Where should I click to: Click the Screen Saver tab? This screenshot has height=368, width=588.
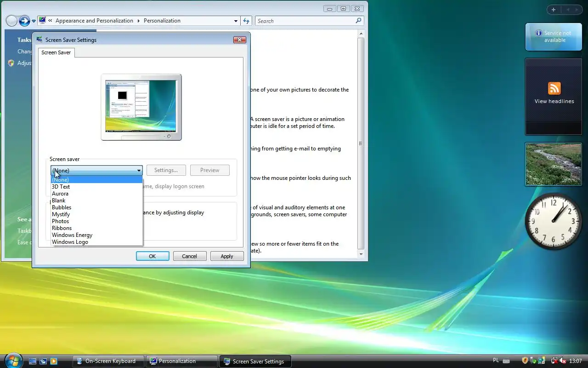56,52
